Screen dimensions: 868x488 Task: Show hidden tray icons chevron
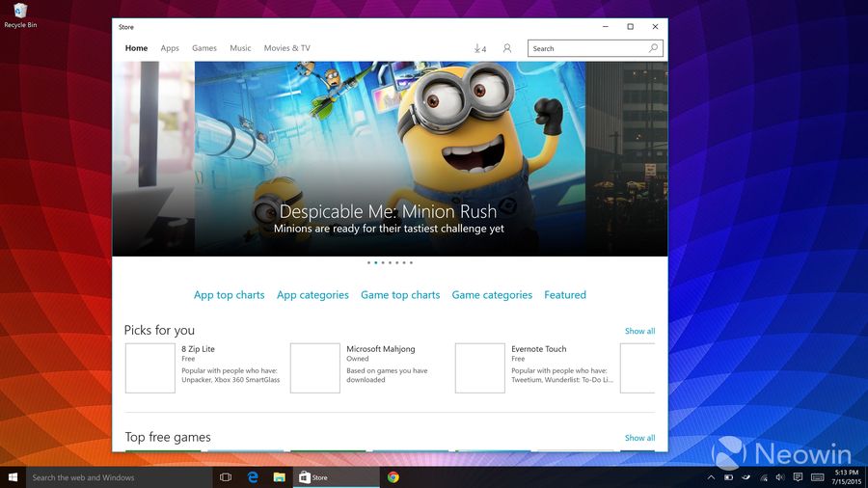pyautogui.click(x=712, y=477)
